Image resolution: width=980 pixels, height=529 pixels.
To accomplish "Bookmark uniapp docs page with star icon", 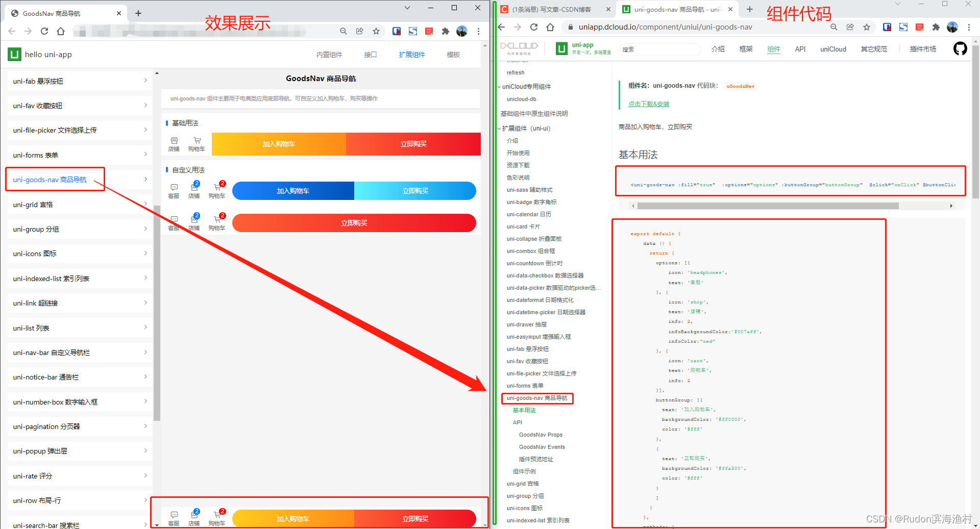I will tap(867, 27).
